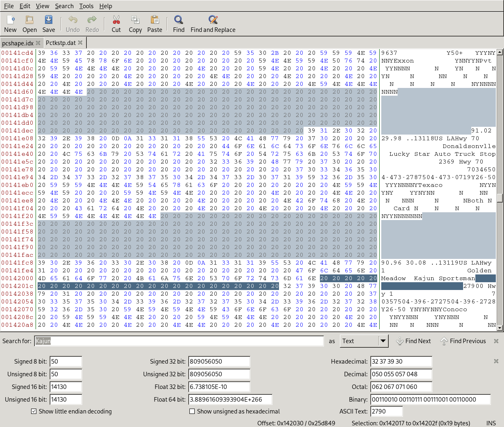The width and height of the screenshot is (504, 427).
Task: Open the File menu
Action: tap(9, 6)
